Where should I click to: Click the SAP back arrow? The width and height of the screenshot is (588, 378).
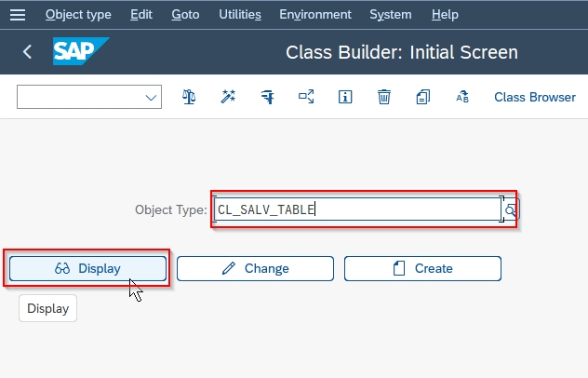[x=27, y=52]
